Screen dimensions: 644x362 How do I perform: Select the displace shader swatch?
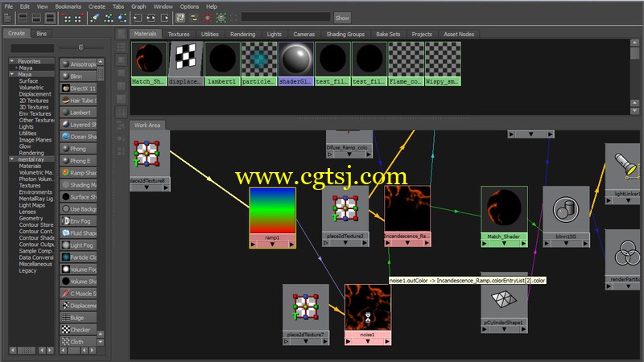(x=186, y=60)
